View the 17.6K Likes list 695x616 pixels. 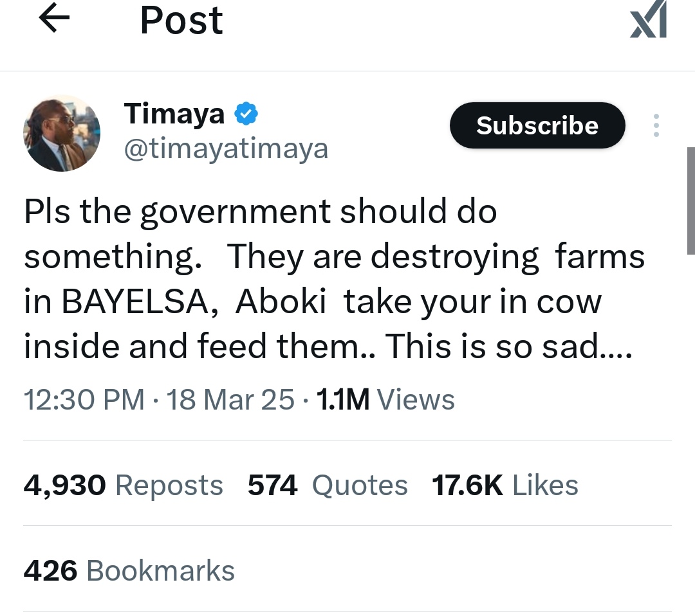505,485
